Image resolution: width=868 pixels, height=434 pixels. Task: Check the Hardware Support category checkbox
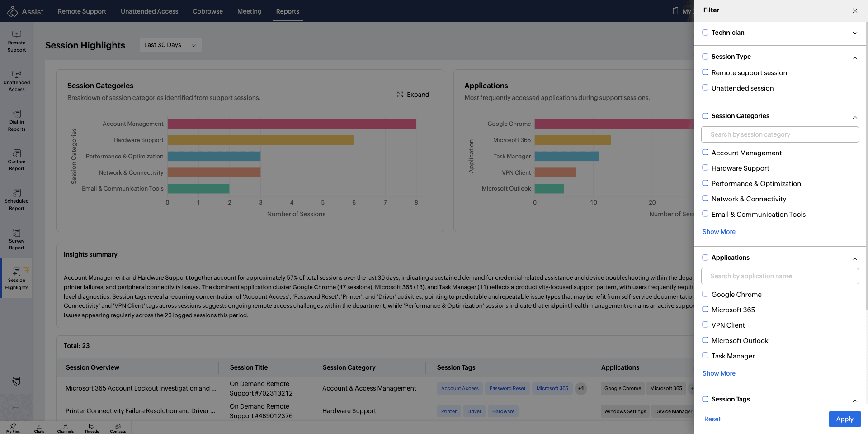tap(705, 168)
